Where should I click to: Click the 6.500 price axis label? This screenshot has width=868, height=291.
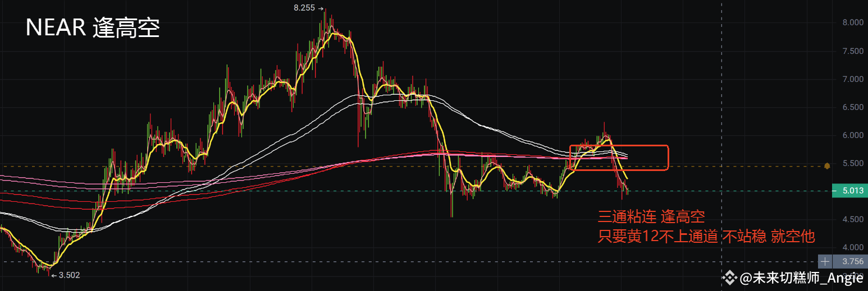[x=853, y=107]
